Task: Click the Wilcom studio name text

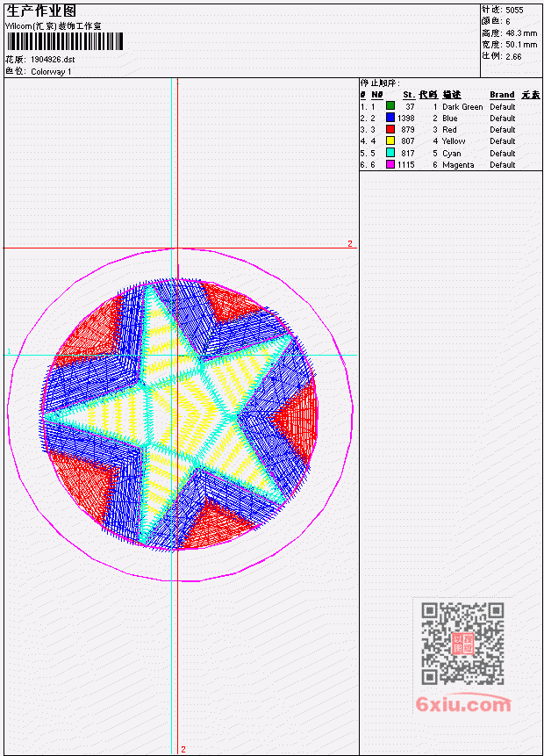Action: click(x=53, y=26)
